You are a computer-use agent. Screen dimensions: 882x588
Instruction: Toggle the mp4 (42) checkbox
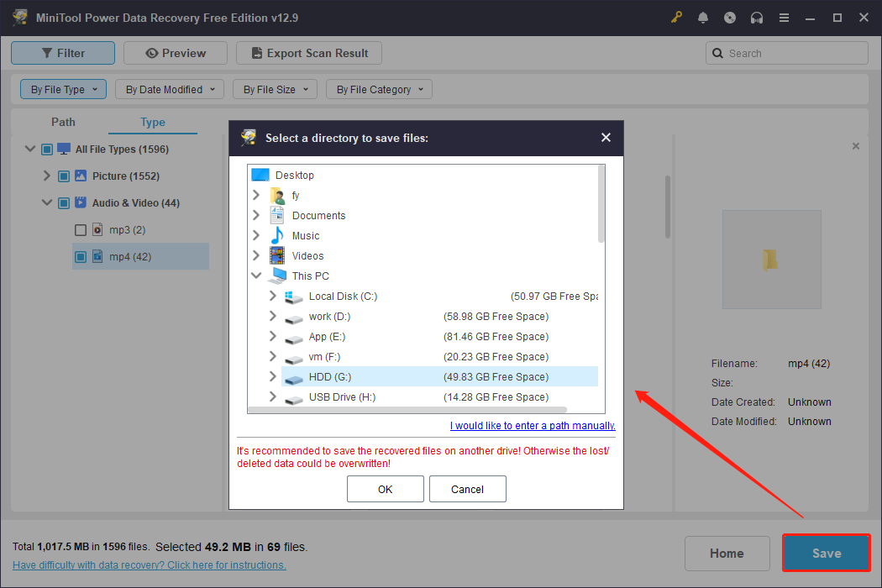click(81, 256)
